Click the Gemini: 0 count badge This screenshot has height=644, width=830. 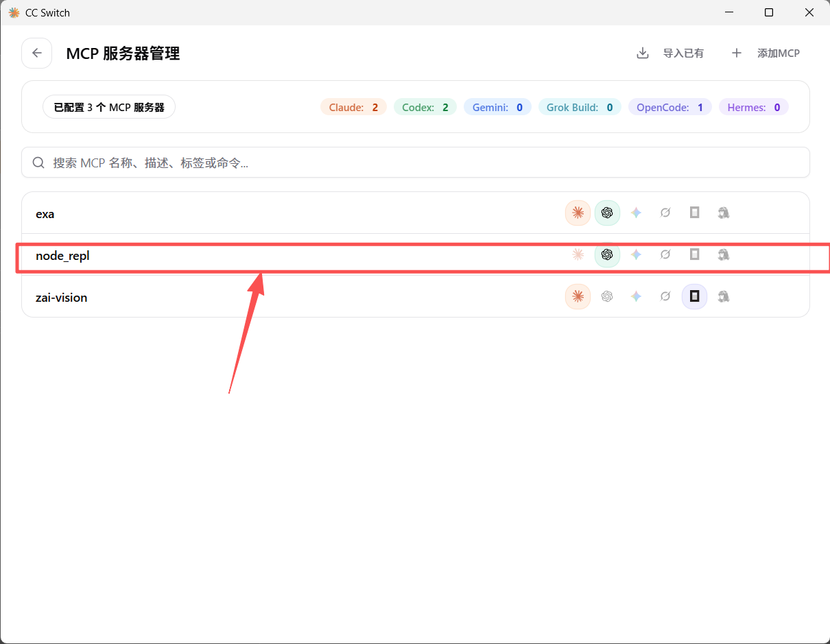point(497,107)
